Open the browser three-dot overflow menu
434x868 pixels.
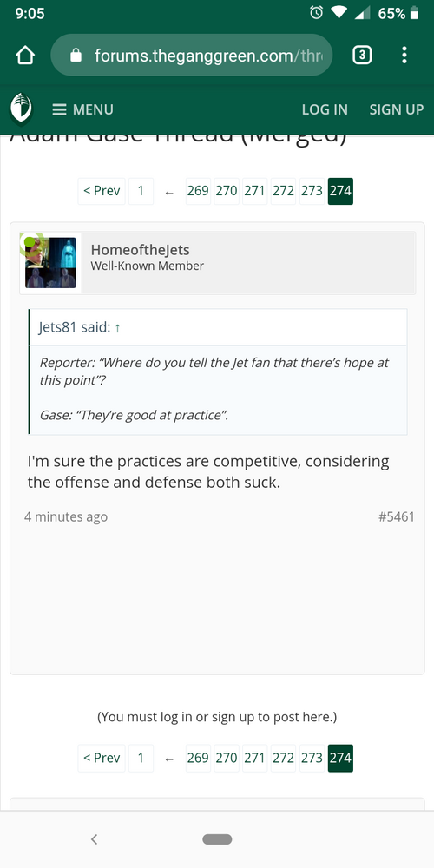[404, 55]
